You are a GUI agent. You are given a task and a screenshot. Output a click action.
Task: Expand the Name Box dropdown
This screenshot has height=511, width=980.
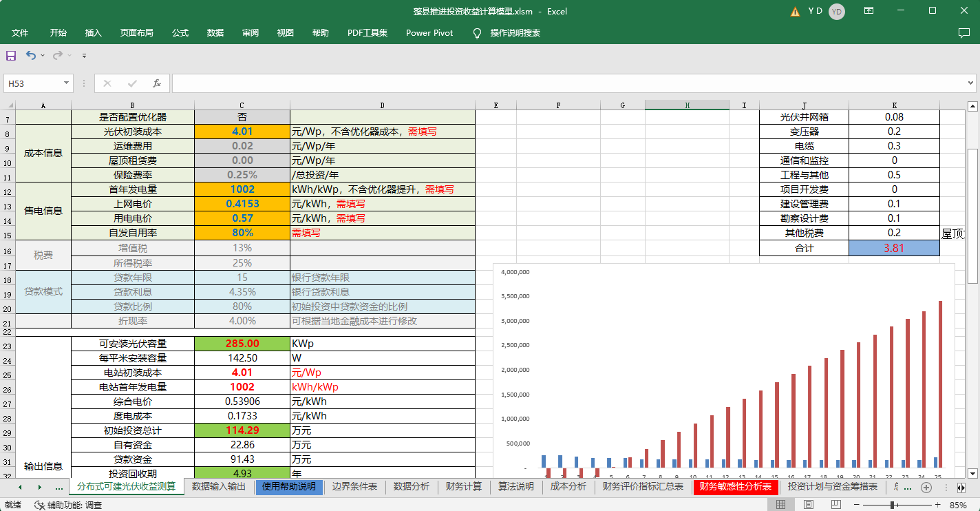click(x=67, y=83)
